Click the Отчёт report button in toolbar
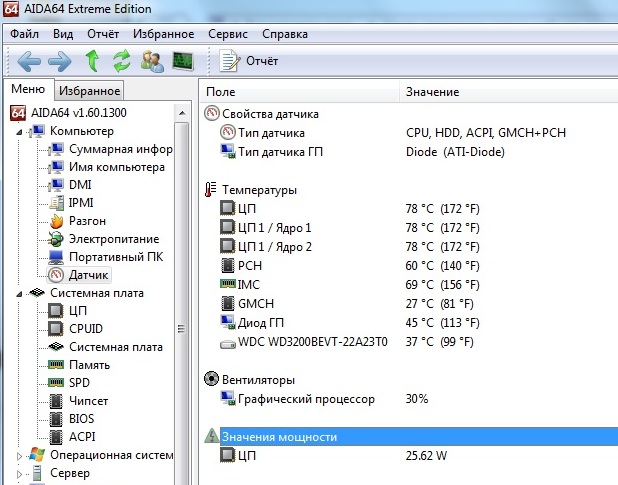Viewport: 618px width, 485px height. click(x=248, y=61)
